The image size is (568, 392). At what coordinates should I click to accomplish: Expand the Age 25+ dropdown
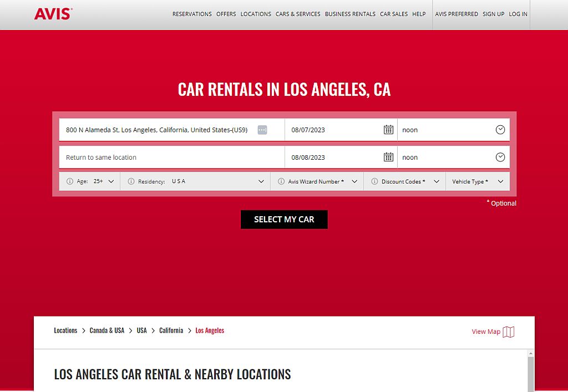coord(110,181)
